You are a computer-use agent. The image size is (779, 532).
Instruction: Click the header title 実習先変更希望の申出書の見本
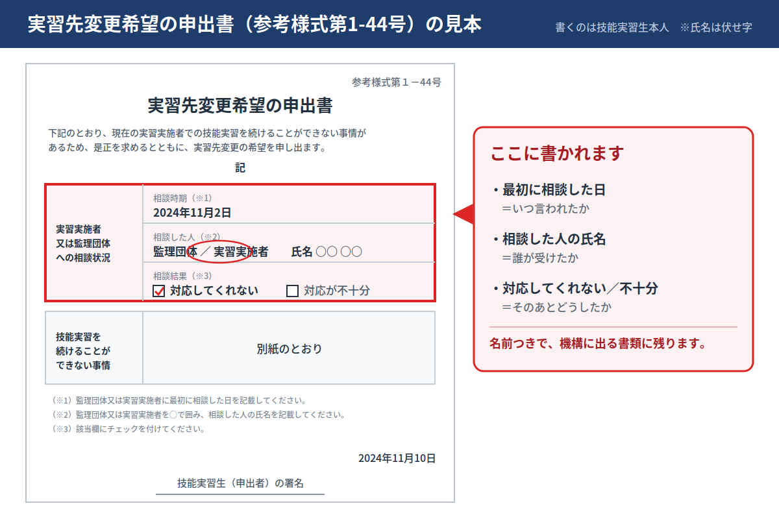pyautogui.click(x=254, y=24)
